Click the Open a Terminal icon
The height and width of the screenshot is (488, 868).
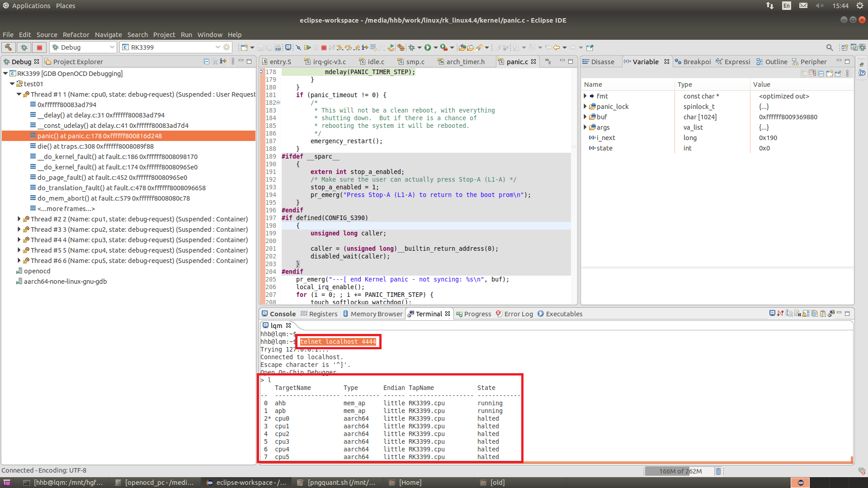click(773, 314)
